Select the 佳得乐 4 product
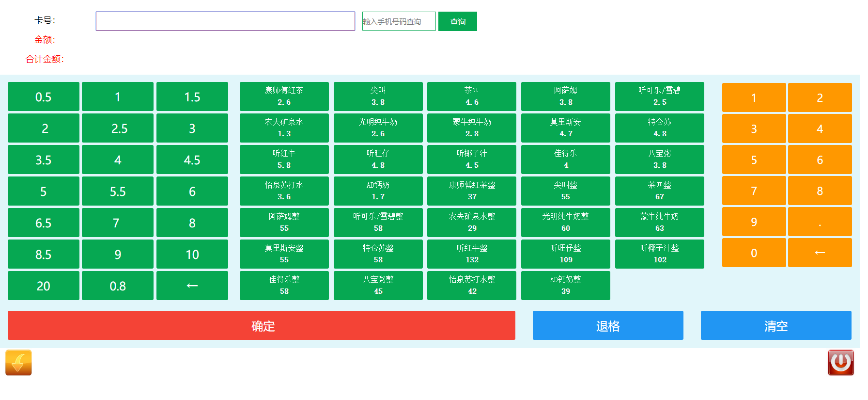 pos(565,160)
